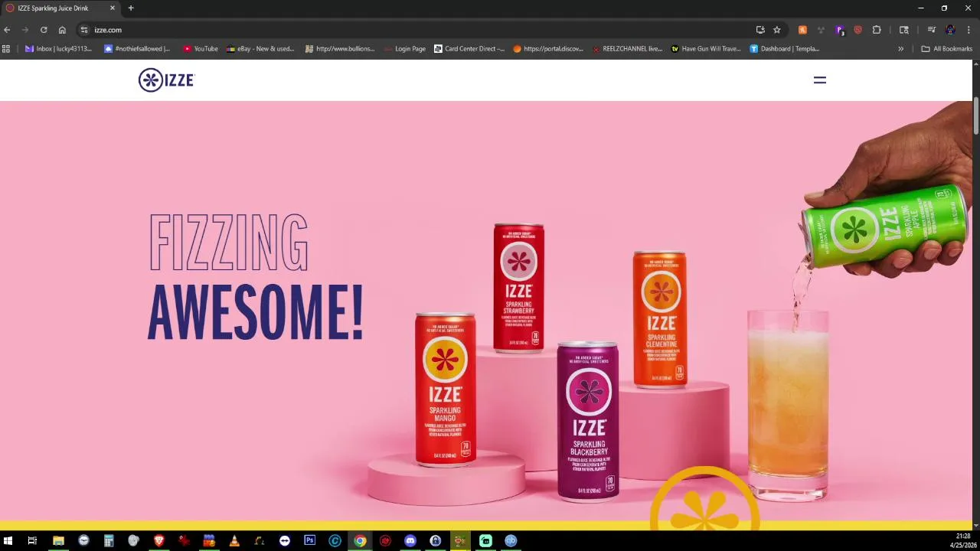Open Discord from the taskbar
The image size is (980, 551).
pos(410,541)
